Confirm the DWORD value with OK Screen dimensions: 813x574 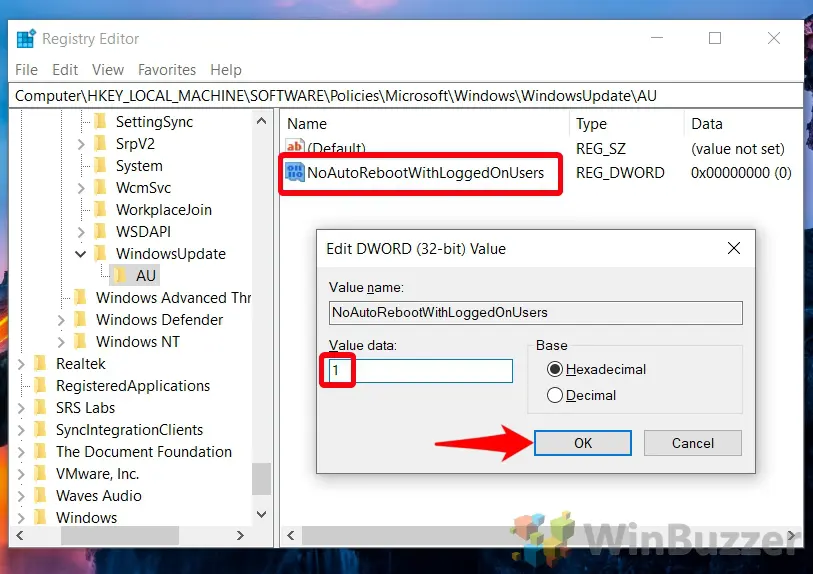click(x=583, y=443)
